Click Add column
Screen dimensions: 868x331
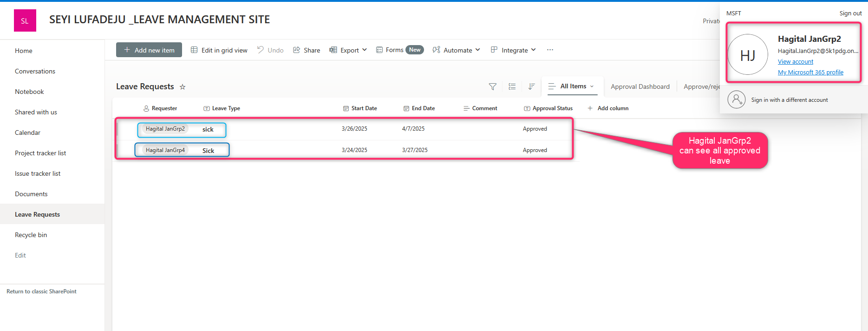(x=608, y=108)
